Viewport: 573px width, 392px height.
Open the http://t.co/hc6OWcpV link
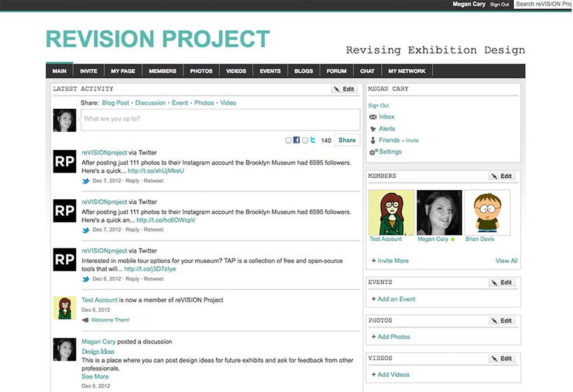(166, 220)
